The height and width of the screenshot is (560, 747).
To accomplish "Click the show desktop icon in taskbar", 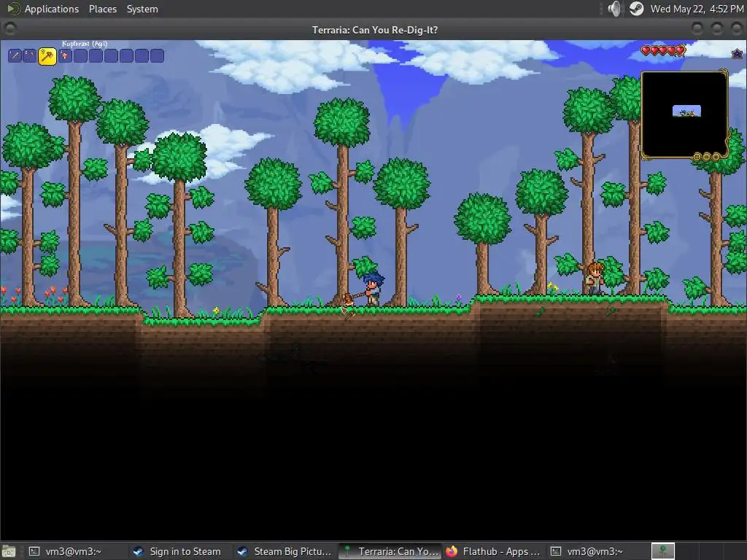I will click(x=9, y=551).
